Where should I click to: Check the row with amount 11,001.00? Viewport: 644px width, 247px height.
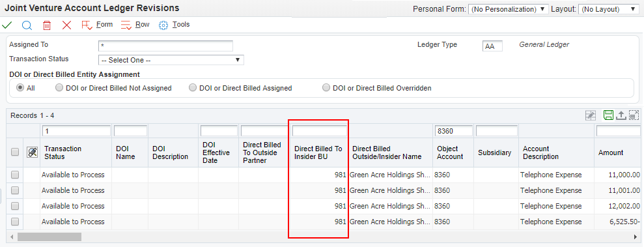coord(15,190)
